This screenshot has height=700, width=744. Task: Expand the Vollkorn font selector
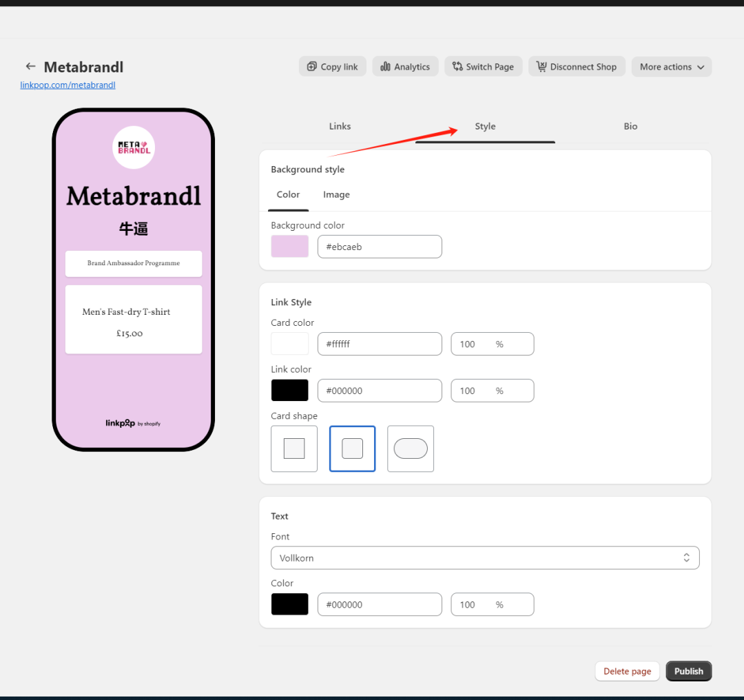pos(485,558)
